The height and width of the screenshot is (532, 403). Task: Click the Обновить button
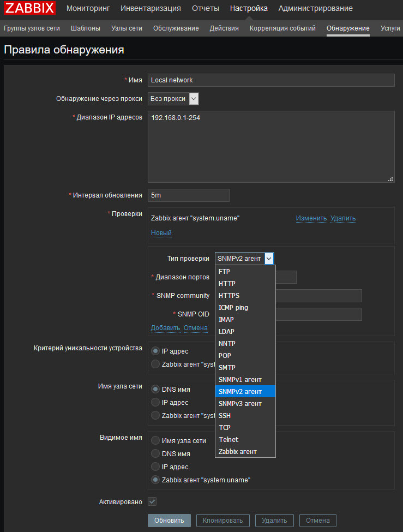point(169,521)
